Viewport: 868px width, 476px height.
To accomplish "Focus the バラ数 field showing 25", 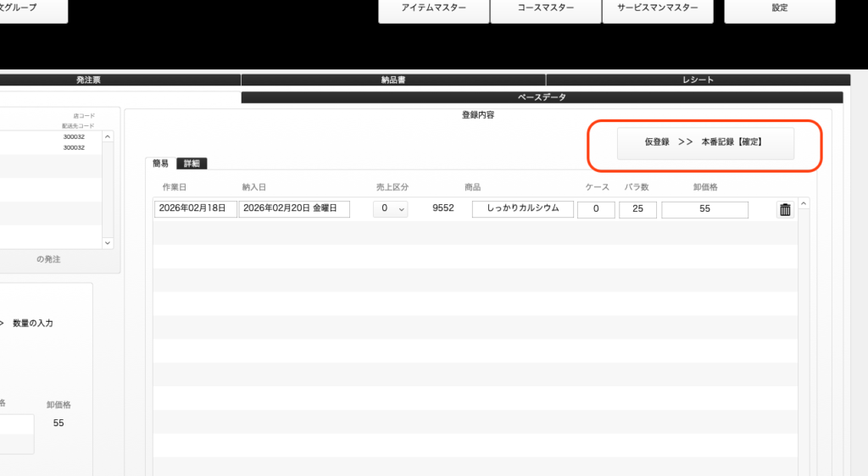I will 637,209.
